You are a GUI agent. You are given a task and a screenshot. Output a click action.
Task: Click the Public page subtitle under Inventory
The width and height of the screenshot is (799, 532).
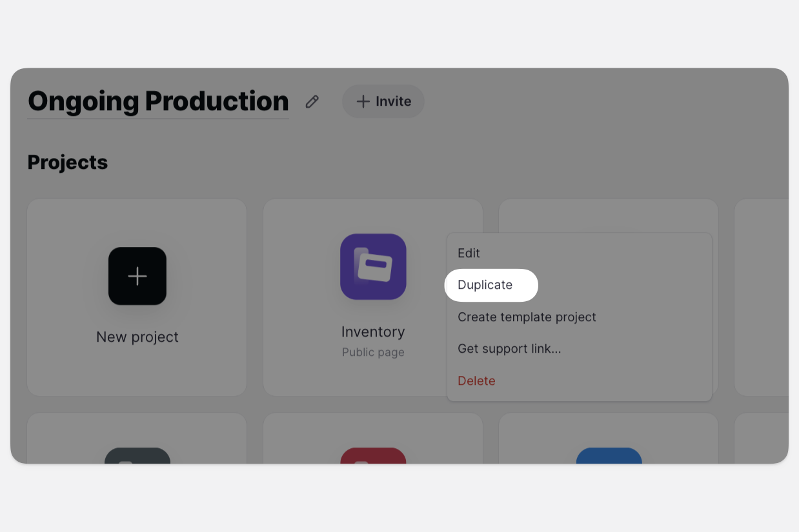tap(373, 353)
